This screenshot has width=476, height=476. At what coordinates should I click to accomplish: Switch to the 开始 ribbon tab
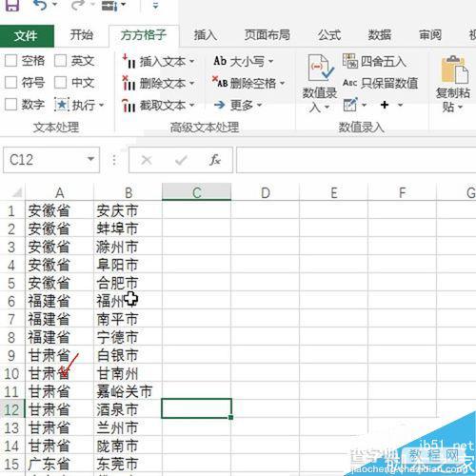(81, 35)
